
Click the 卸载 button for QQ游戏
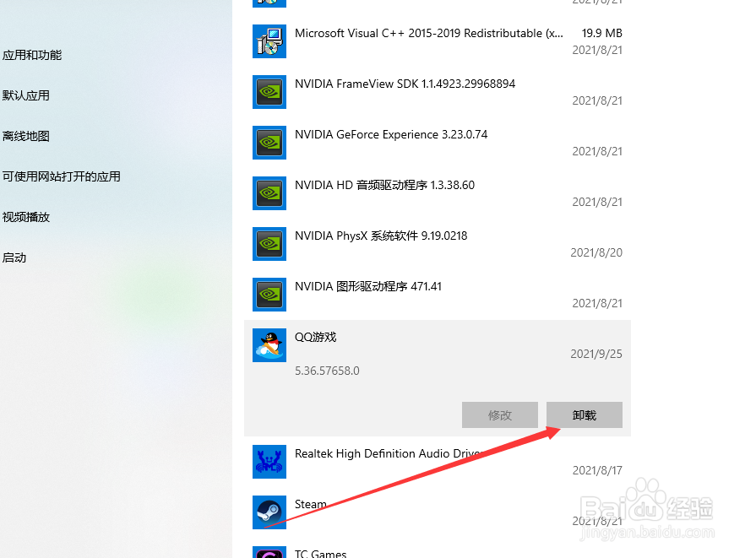point(584,414)
